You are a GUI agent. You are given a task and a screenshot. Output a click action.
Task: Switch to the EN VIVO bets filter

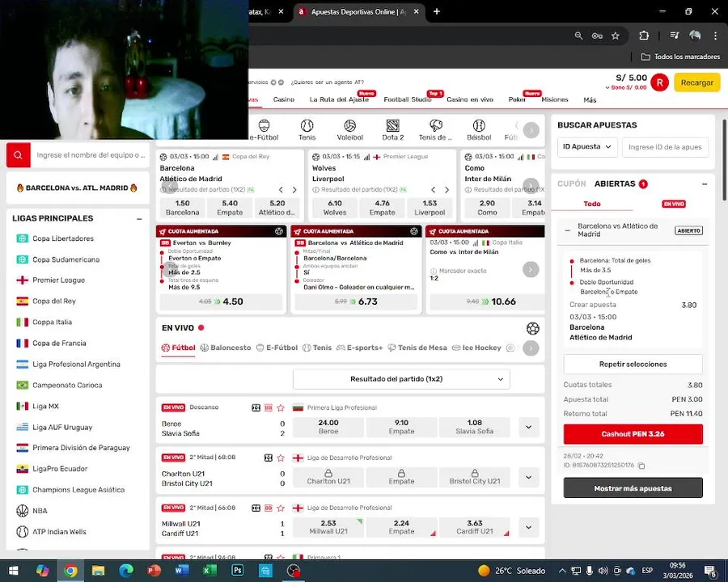tap(674, 204)
